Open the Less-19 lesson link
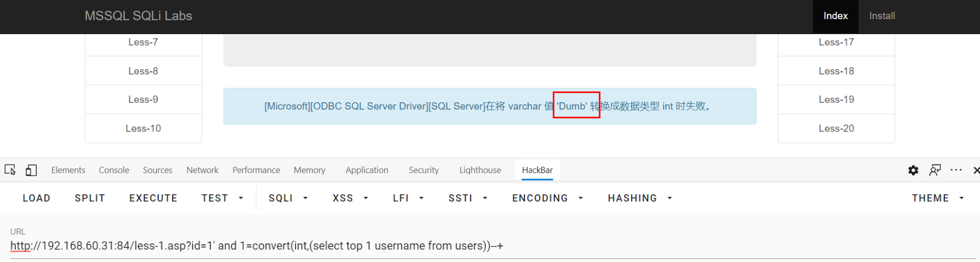Screen dimensions: 980x262 pyautogui.click(x=836, y=100)
